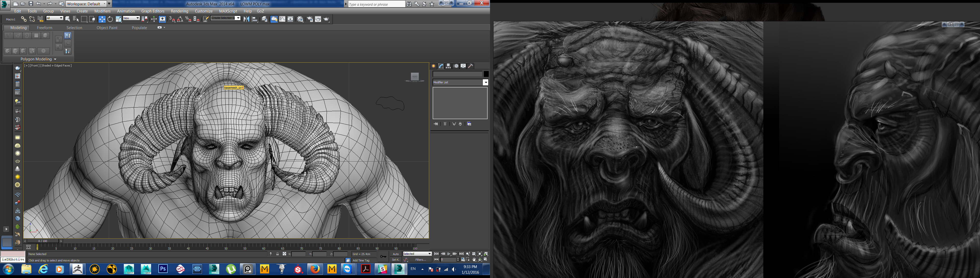Open the Modifier List dropdown
The height and width of the screenshot is (278, 980).
click(x=486, y=82)
